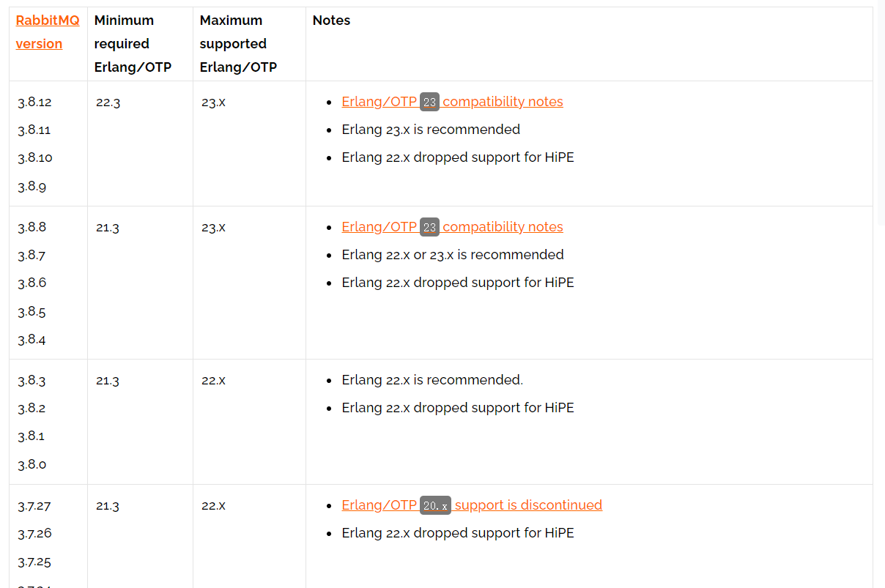Image resolution: width=885 pixels, height=588 pixels.
Task: Click the gray 23 badge in first row
Action: (429, 102)
